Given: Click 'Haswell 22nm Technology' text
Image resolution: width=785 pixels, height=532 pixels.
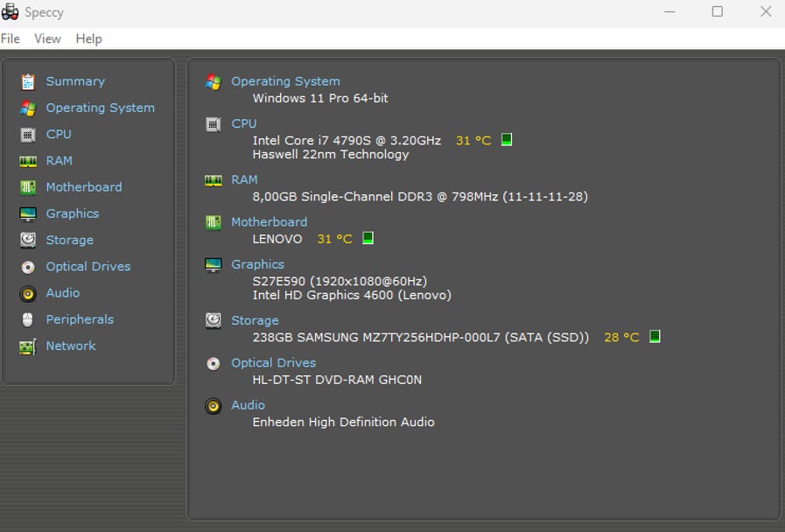Looking at the screenshot, I should [x=331, y=155].
